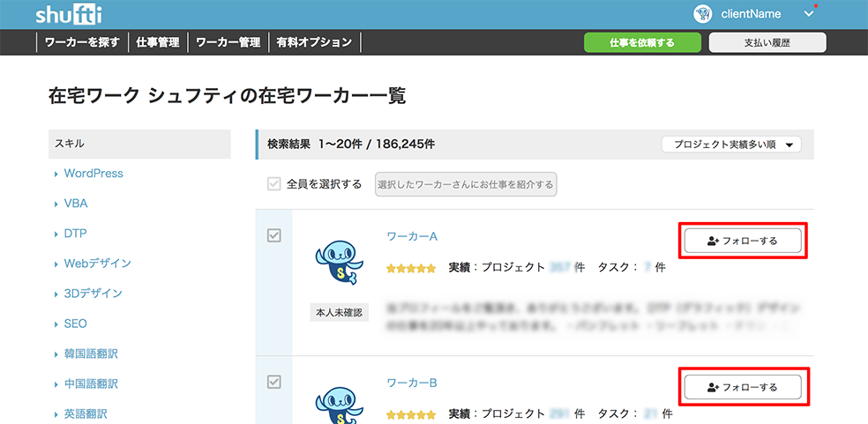This screenshot has width=868, height=424.
Task: Click 選択したワーカーさんにお仕事を紹介する button
Action: click(466, 184)
